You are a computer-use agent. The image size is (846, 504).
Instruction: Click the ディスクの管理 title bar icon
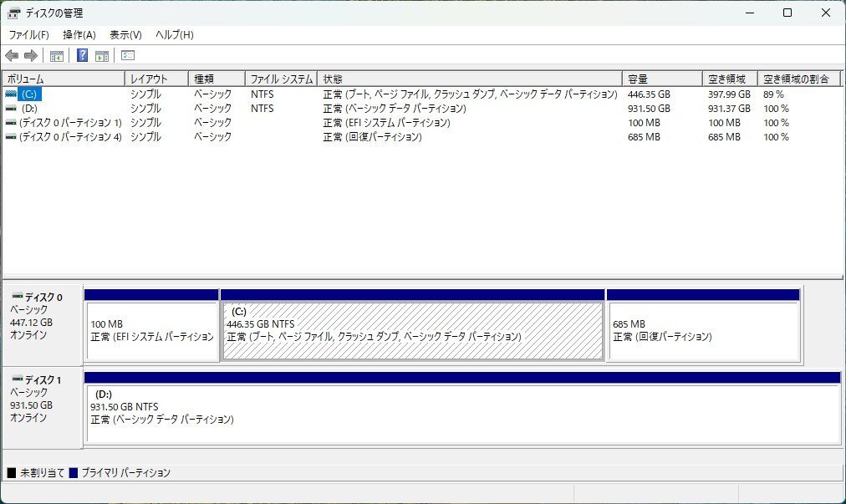14,13
